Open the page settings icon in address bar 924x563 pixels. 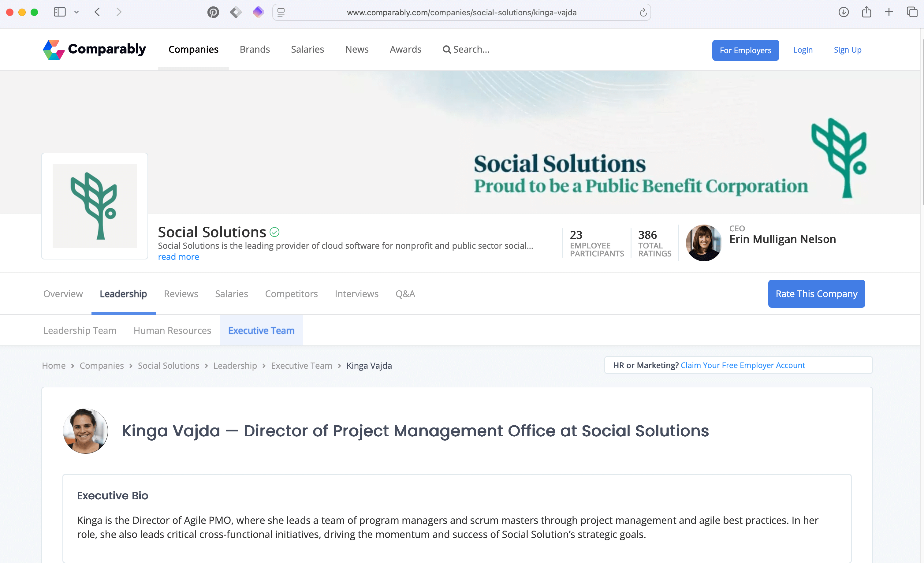point(281,12)
